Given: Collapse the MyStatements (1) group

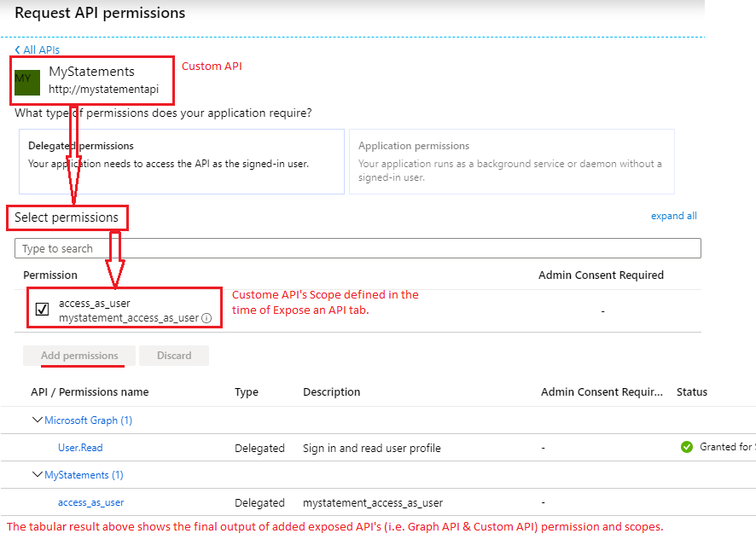Looking at the screenshot, I should coord(37,474).
